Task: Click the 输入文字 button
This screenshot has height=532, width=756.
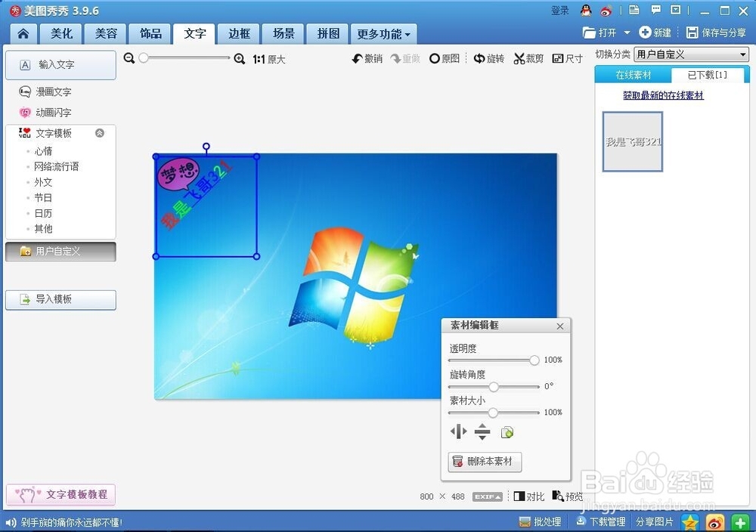Action: tap(60, 64)
